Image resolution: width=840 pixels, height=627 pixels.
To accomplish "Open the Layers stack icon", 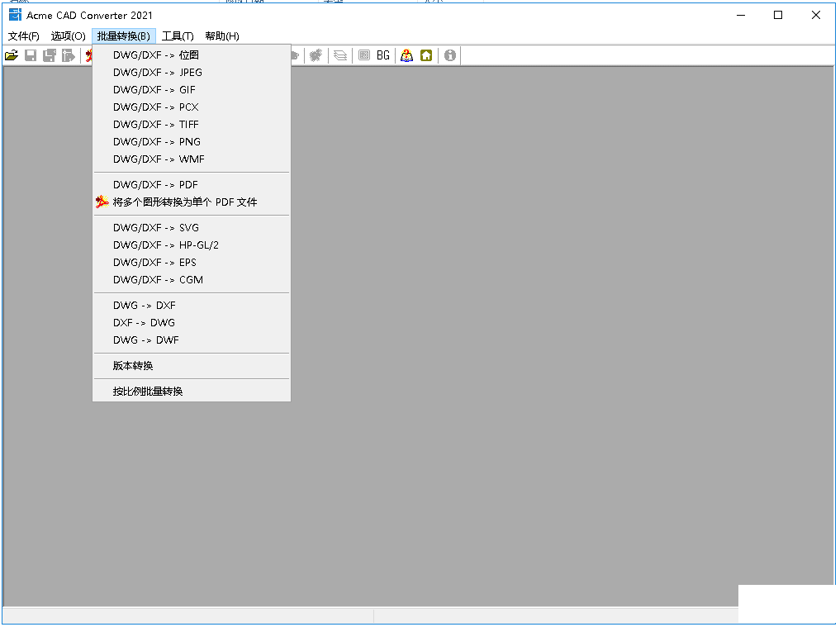I will pos(340,55).
